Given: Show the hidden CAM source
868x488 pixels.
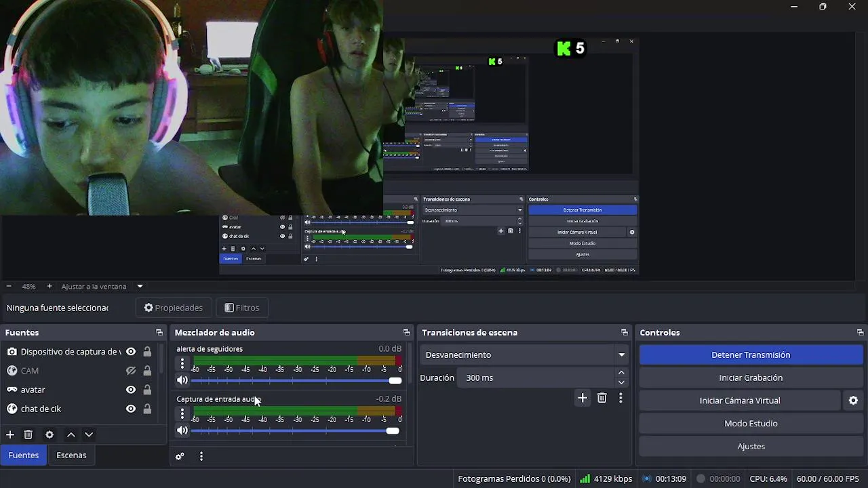Looking at the screenshot, I should 131,371.
